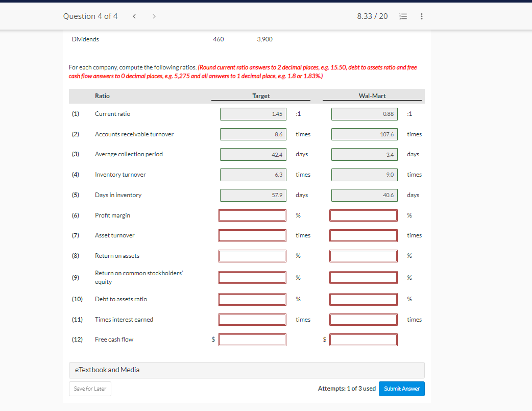The width and height of the screenshot is (532, 411).
Task: Click Target accounts receivable turnover field 8.6
Action: pyautogui.click(x=253, y=134)
